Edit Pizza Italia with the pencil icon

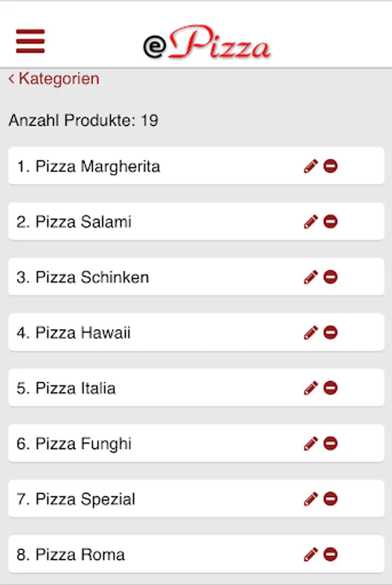pyautogui.click(x=311, y=389)
